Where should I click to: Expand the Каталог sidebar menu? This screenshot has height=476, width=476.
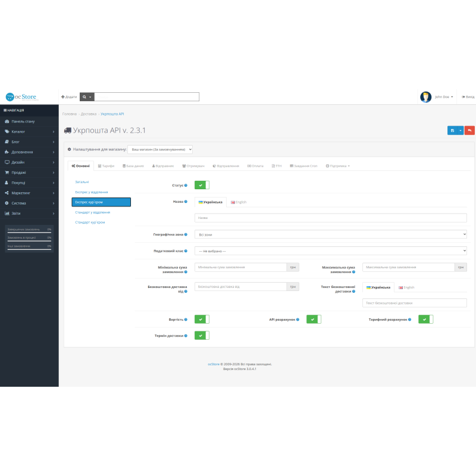(29, 131)
